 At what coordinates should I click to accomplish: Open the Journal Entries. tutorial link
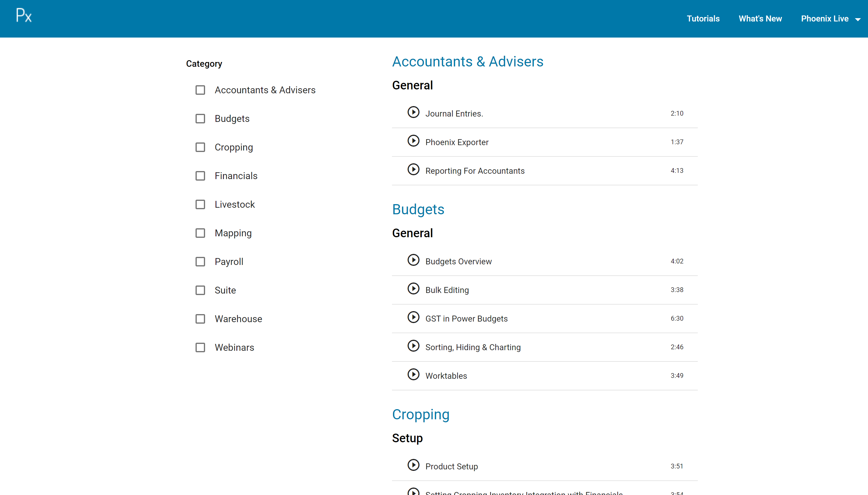(454, 114)
